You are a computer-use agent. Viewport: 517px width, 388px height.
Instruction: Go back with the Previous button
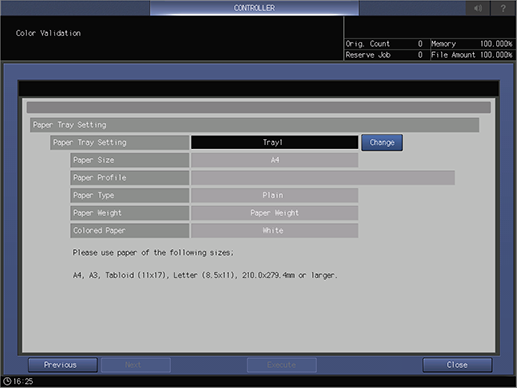[x=63, y=365]
